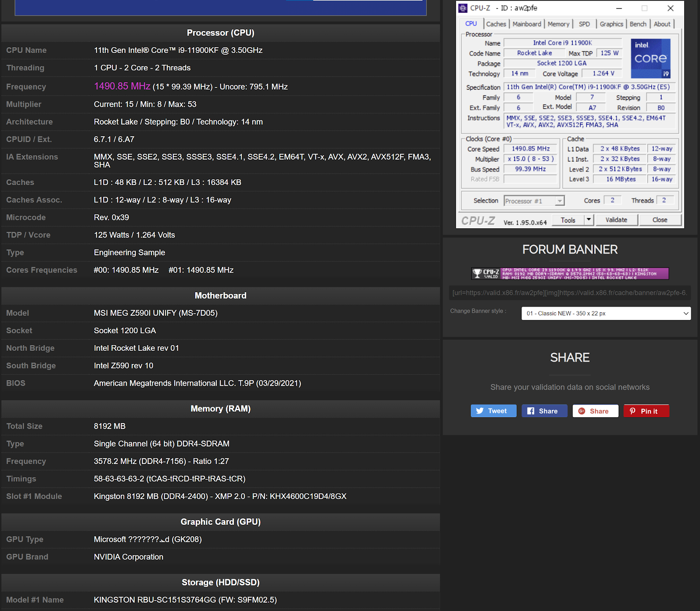Close CPU-Z window with X icon
Viewport: 700px width, 611px height.
coord(670,8)
